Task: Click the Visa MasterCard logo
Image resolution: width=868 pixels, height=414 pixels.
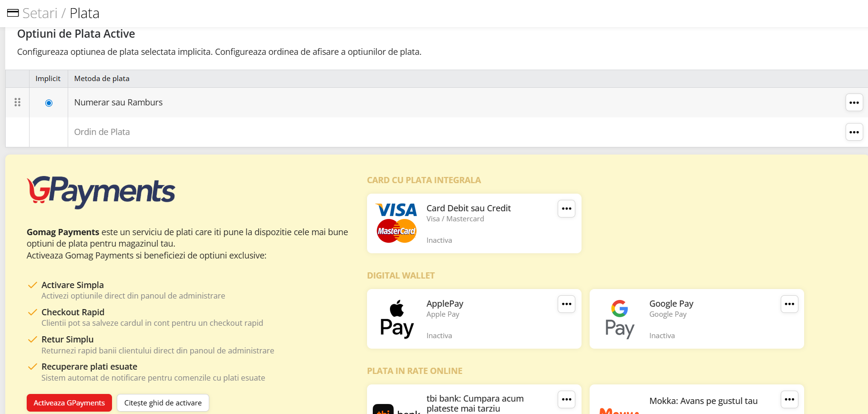Action: [397, 223]
